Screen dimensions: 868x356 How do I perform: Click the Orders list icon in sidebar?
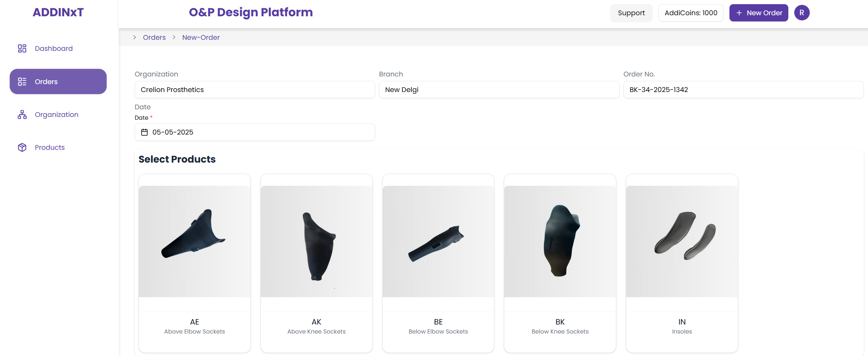[22, 82]
